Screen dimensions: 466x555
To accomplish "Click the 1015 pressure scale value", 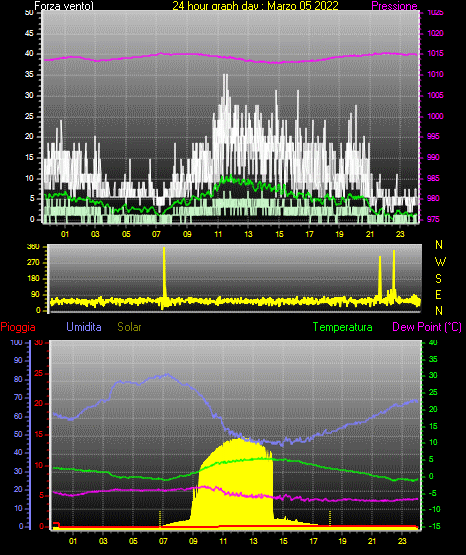I will click(x=435, y=53).
